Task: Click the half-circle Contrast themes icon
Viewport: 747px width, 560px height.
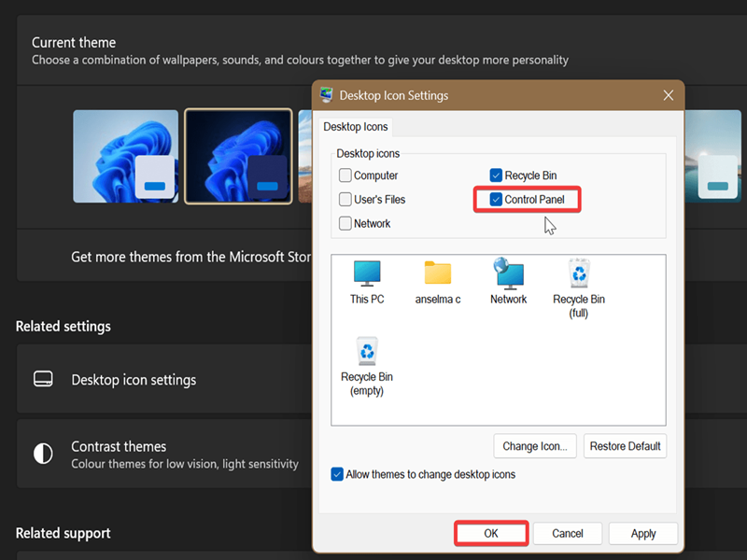Action: click(43, 454)
